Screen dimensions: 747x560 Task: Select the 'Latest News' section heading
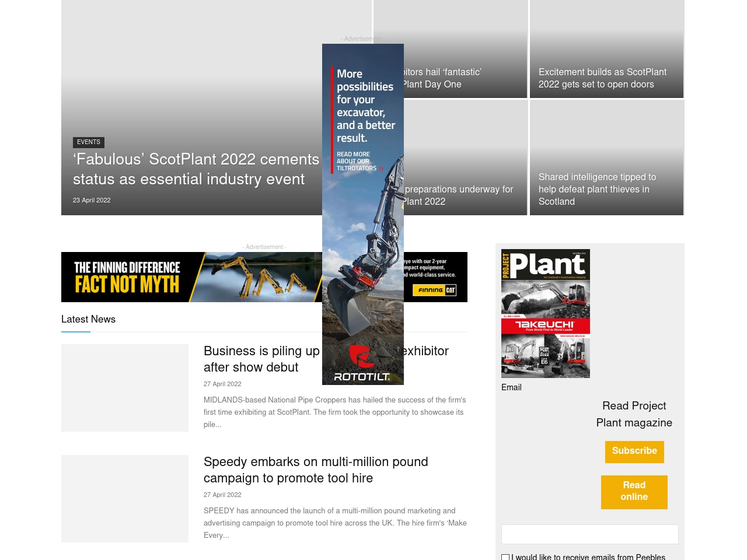[88, 320]
